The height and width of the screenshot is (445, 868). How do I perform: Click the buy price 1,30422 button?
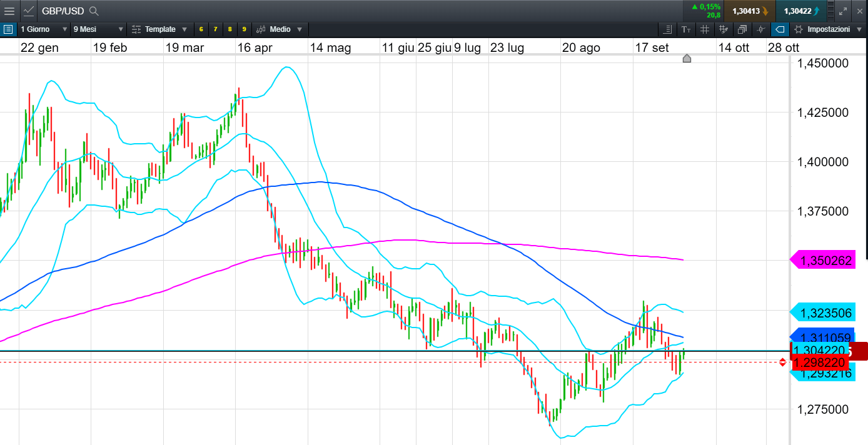(801, 11)
